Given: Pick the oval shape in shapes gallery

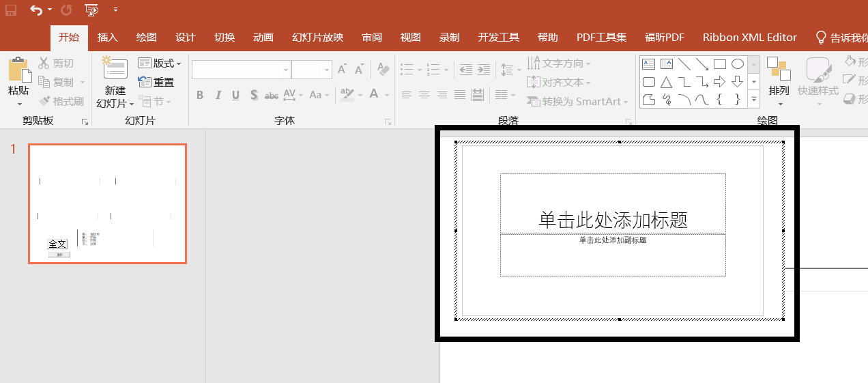Looking at the screenshot, I should click(738, 64).
